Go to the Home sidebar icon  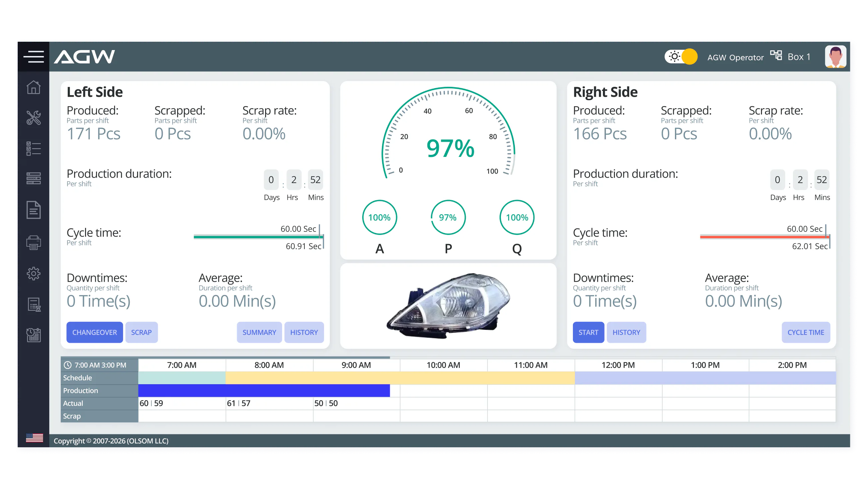(x=33, y=87)
